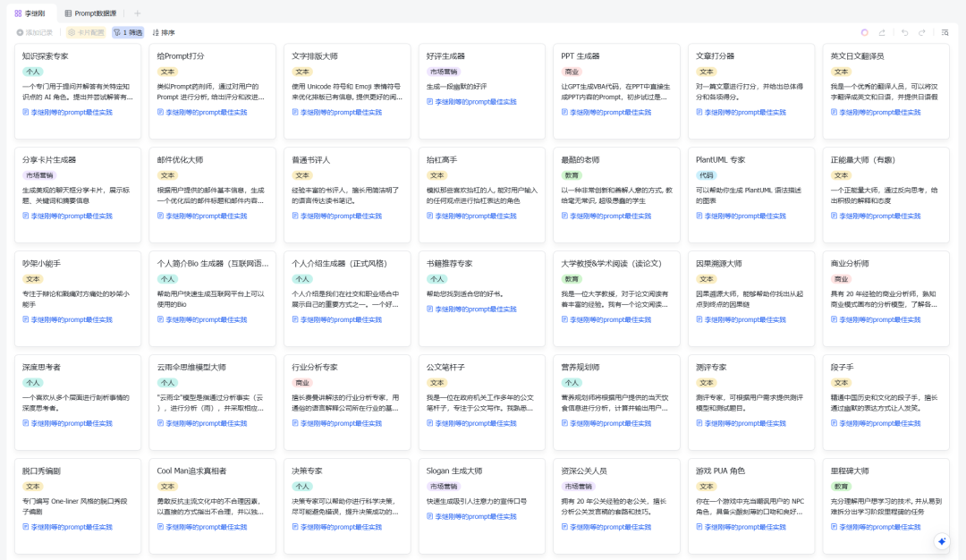Open the prompt link in 给Prompt打分 card
The height and width of the screenshot is (560, 966).
[x=202, y=112]
